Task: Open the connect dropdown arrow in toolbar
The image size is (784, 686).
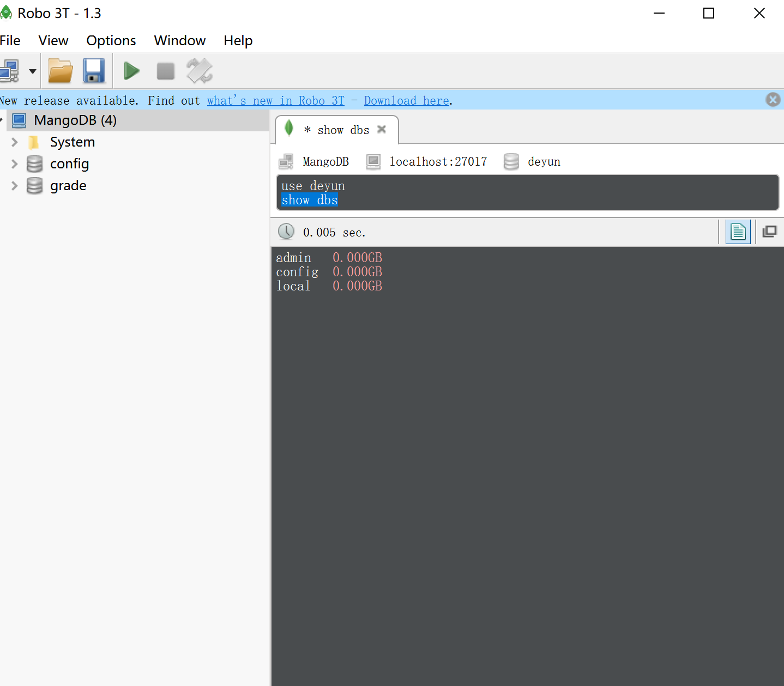Action: (x=33, y=71)
